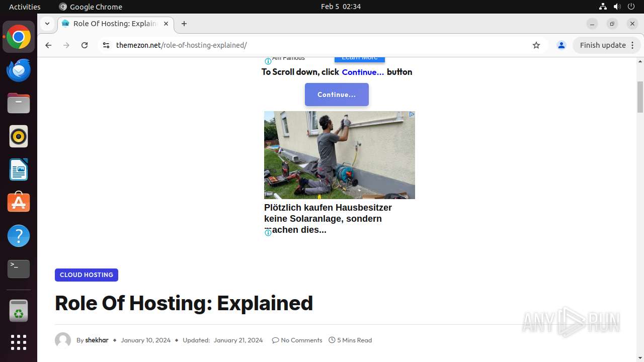
Task: Click the Learn More ad button
Action: click(360, 59)
